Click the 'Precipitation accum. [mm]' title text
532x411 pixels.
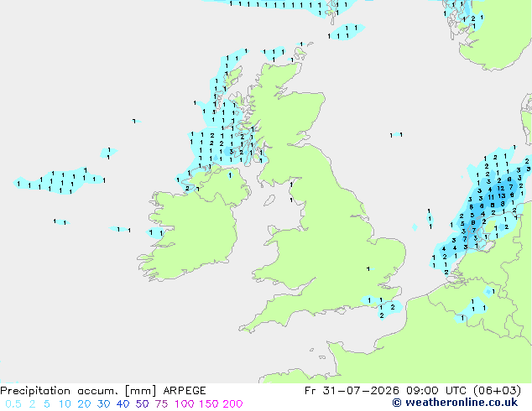click(78, 391)
